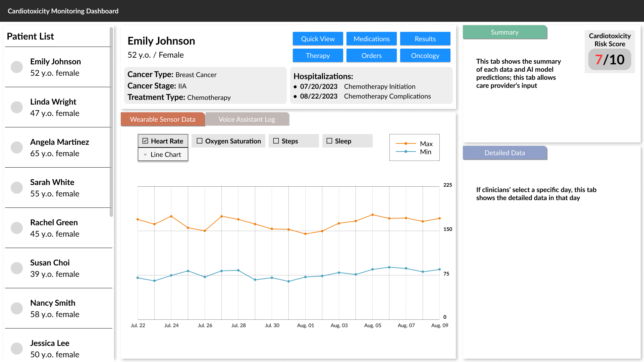The height and width of the screenshot is (362, 644).
Task: Click the Max legend entry
Action: tap(414, 144)
